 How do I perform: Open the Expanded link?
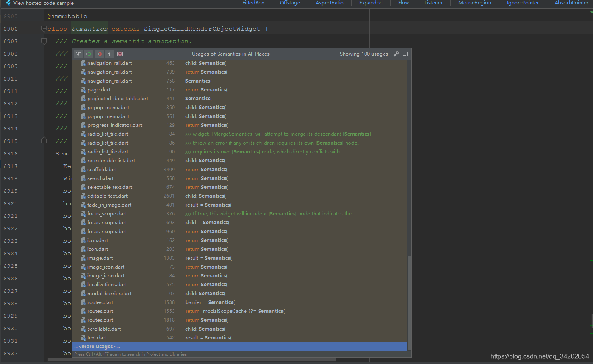click(x=371, y=3)
